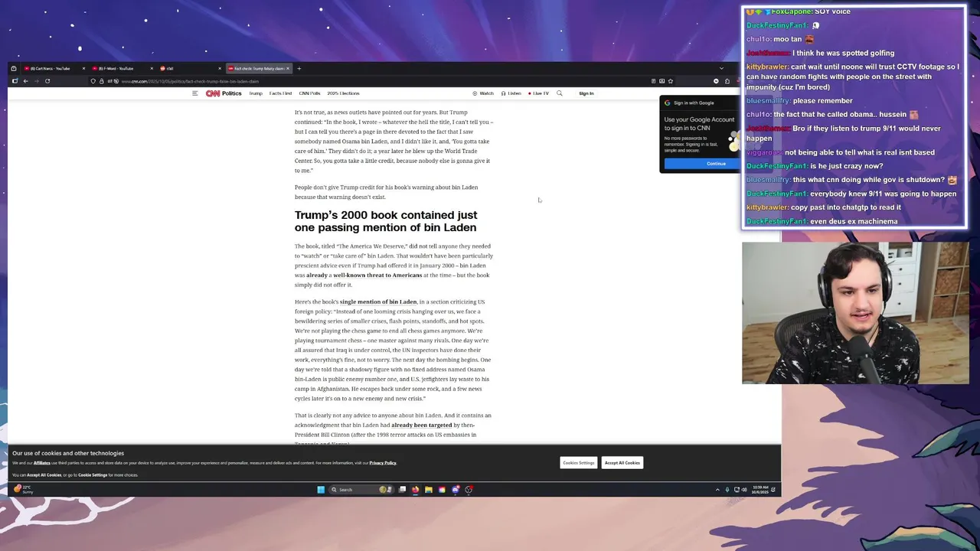Click the weather widget on taskbar

pyautogui.click(x=24, y=489)
